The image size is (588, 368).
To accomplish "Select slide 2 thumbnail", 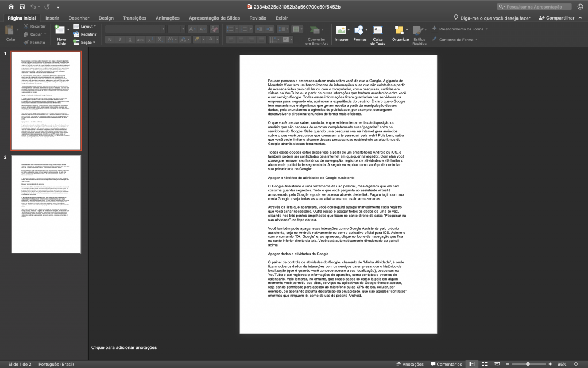I will [46, 205].
